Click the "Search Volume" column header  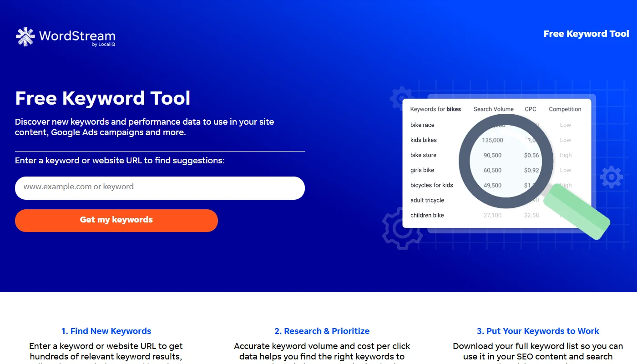coord(494,109)
